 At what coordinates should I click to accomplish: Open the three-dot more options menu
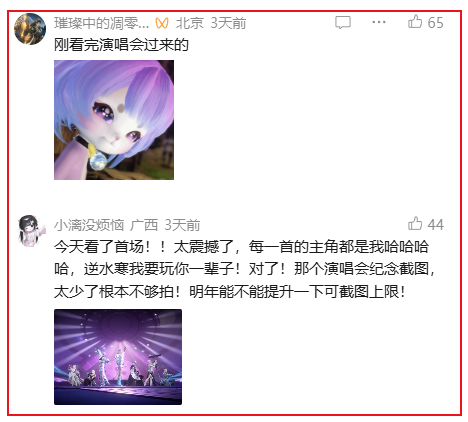(x=379, y=22)
